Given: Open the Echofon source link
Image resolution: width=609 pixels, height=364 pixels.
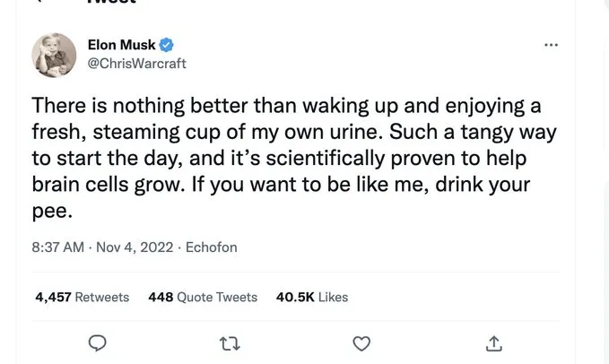Looking at the screenshot, I should 211,247.
